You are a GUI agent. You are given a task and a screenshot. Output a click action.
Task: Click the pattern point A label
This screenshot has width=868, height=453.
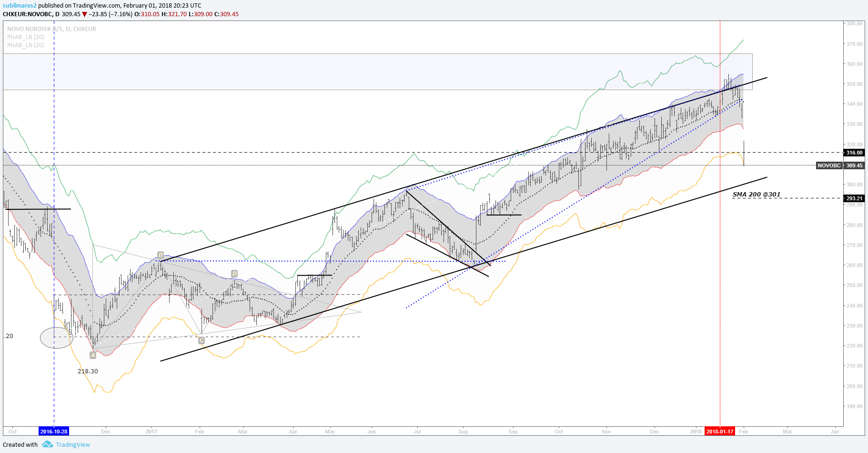pyautogui.click(x=93, y=355)
